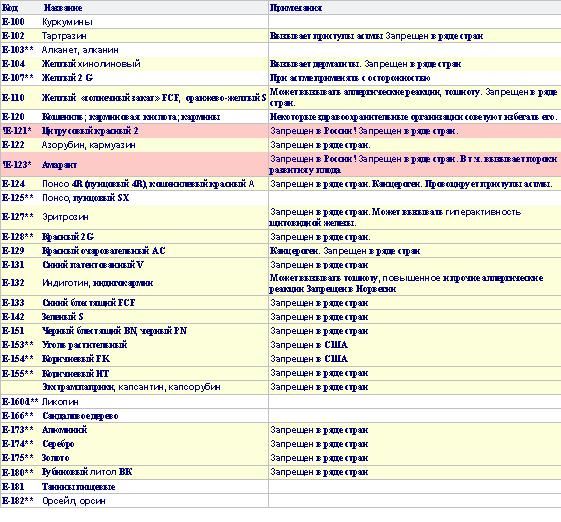The height and width of the screenshot is (522, 561).
Task: Select the Цитрусовый красный 2 cell
Action: pos(90,131)
